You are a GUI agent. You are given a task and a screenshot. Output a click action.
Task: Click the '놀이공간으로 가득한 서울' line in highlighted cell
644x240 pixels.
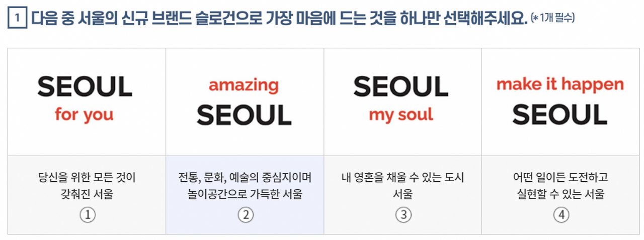coord(245,194)
